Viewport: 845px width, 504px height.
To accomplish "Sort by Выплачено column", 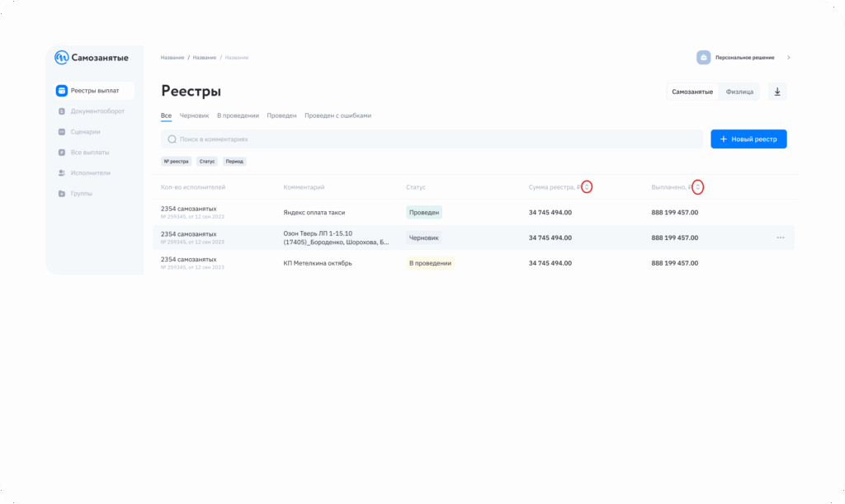I will (698, 187).
